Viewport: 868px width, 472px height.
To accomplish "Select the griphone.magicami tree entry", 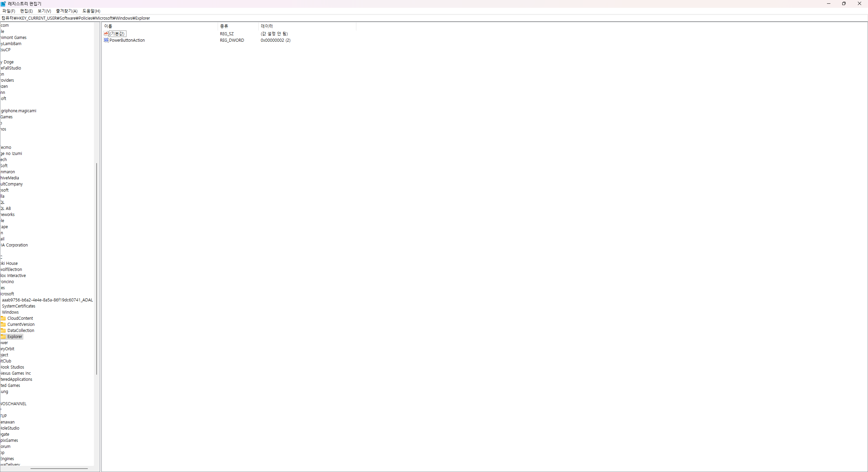I will 18,111.
